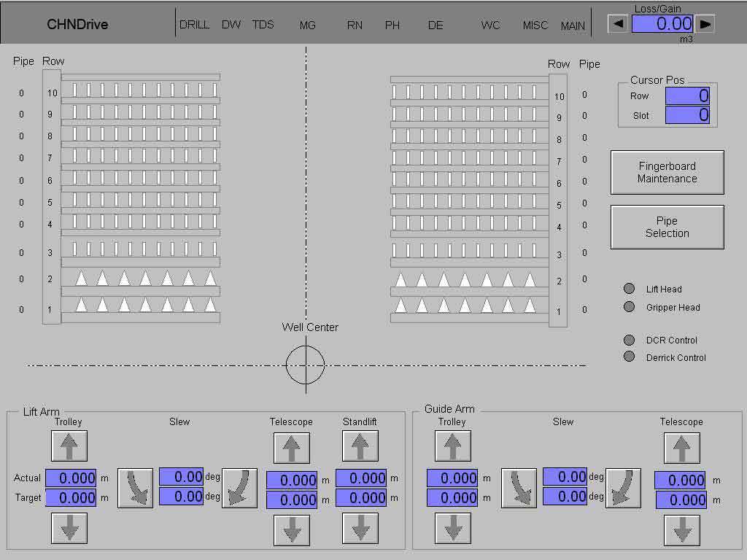Screen dimensions: 747x560
Task: Click Lift Arm Trolley up arrow
Action: [69, 446]
